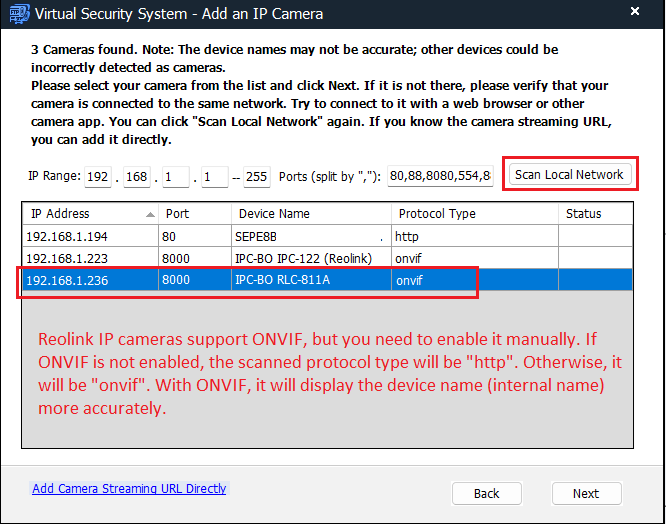Viewport: 666px width, 524px height.
Task: Click the Status column header
Action: coord(595,214)
